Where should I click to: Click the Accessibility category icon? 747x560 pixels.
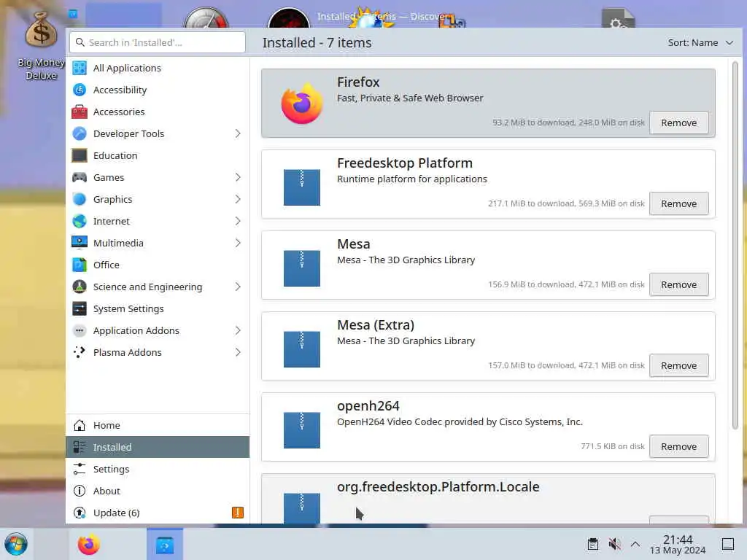tap(80, 90)
